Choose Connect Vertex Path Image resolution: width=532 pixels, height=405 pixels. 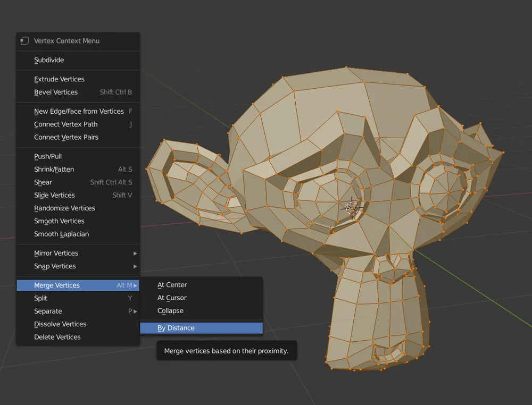(x=66, y=124)
